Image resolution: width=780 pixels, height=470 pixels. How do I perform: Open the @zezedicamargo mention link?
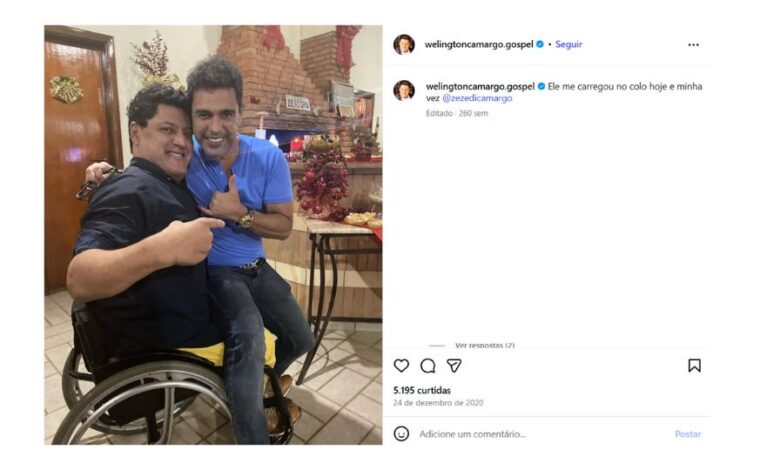[x=477, y=98]
